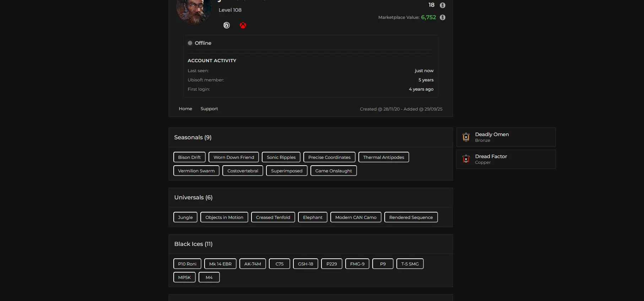This screenshot has width=644, height=301.
Task: Select the Bison Drift seasonal skin
Action: pyautogui.click(x=189, y=157)
